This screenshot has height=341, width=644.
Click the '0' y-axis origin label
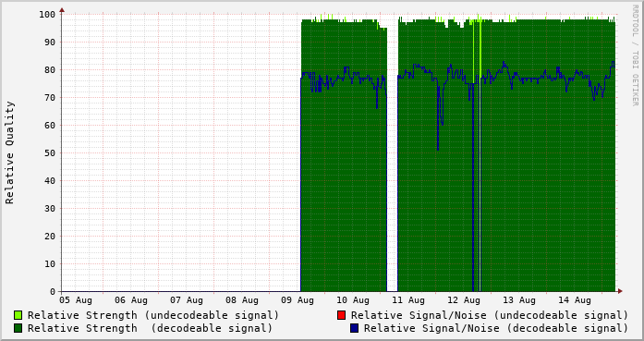pos(53,292)
